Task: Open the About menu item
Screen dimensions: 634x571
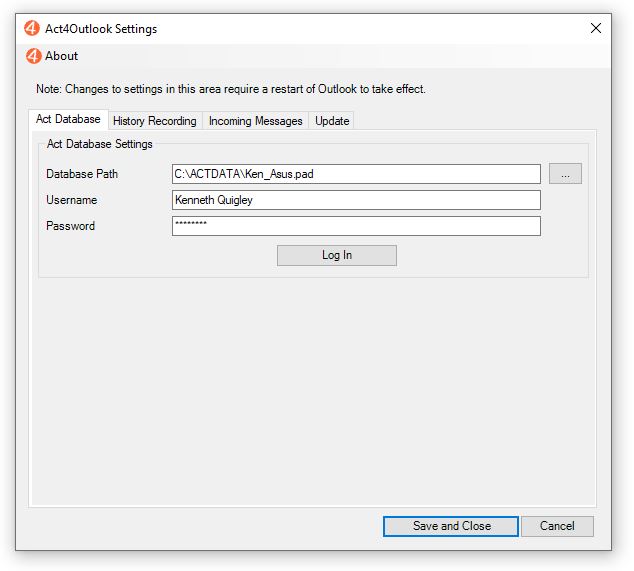Action: click(52, 56)
